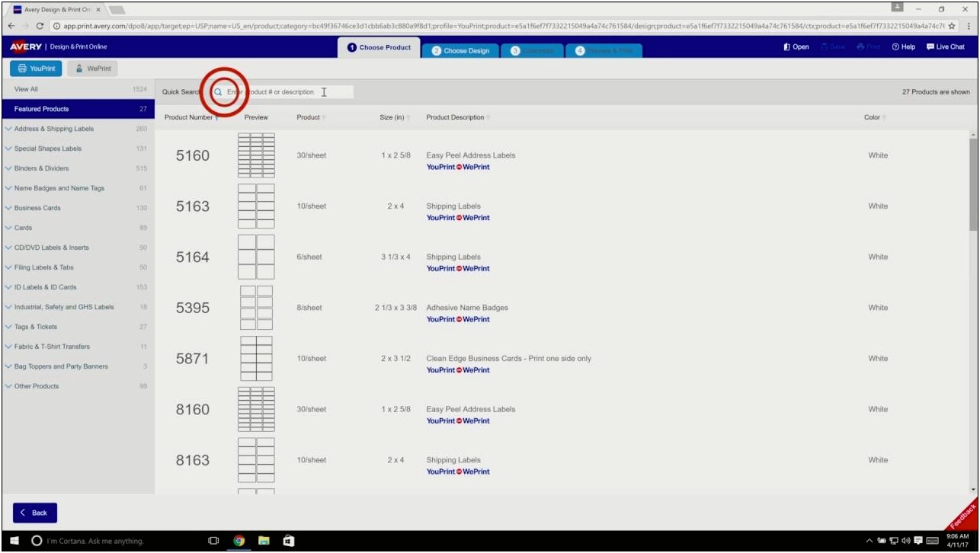This screenshot has height=553, width=980.
Task: Show View All products list
Action: point(77,89)
